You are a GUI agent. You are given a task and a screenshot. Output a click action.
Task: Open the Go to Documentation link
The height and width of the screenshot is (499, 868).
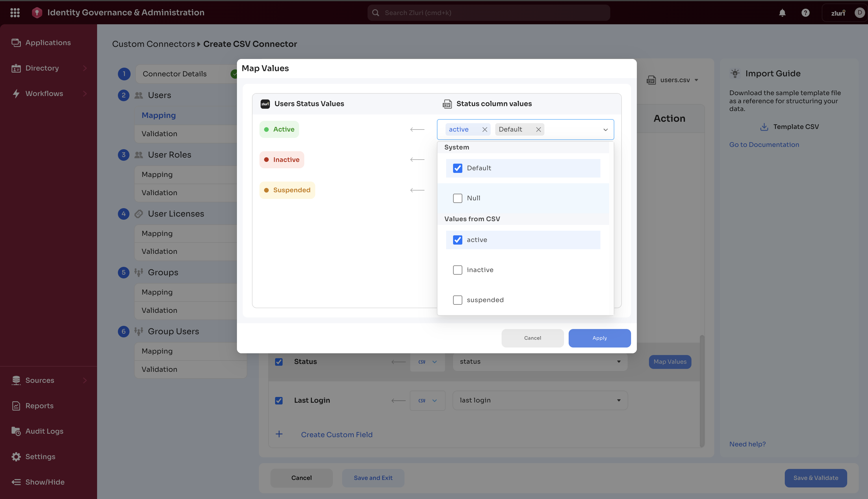click(x=764, y=145)
